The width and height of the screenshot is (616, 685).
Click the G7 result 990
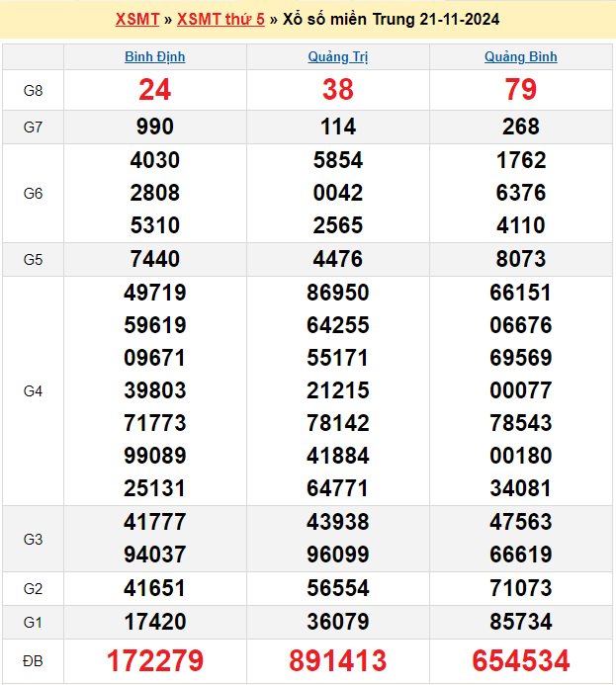[155, 127]
